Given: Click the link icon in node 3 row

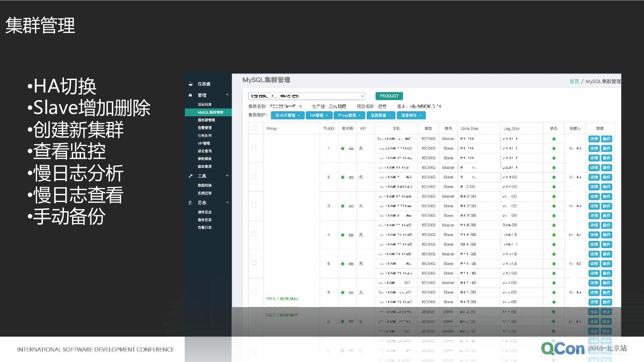Looking at the screenshot, I should (352, 206).
